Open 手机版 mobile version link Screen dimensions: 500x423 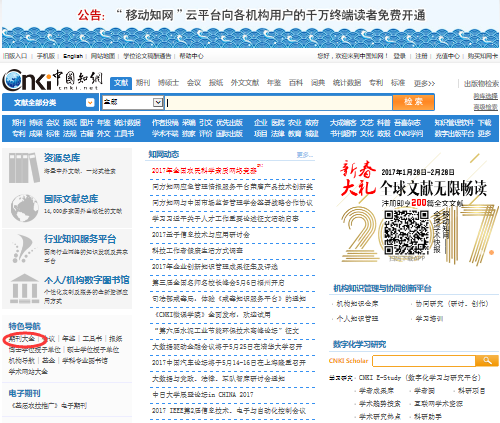click(x=46, y=56)
